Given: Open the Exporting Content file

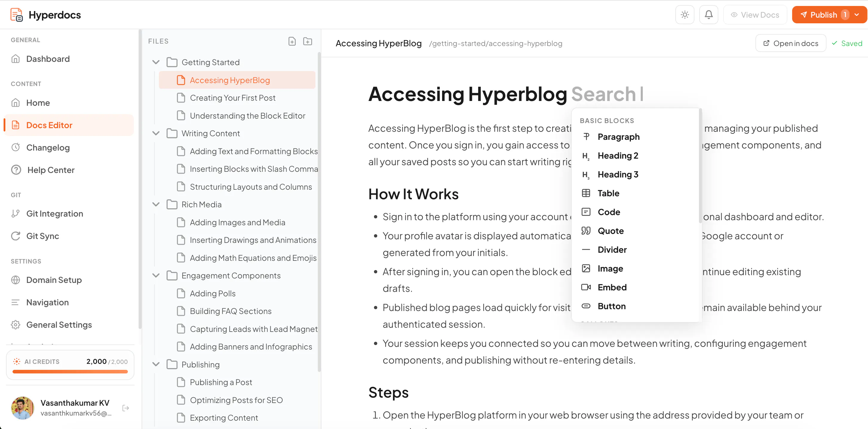Looking at the screenshot, I should click(x=237, y=418).
